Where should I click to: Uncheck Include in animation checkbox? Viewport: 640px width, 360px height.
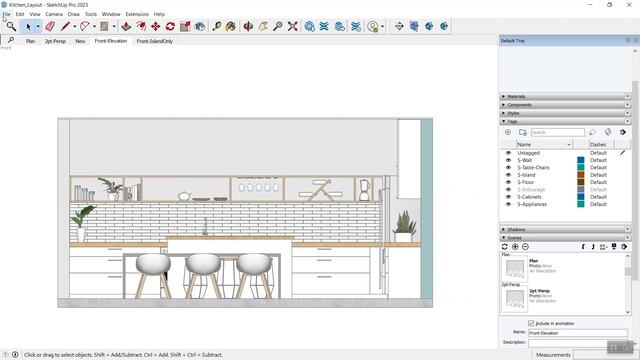pyautogui.click(x=531, y=323)
